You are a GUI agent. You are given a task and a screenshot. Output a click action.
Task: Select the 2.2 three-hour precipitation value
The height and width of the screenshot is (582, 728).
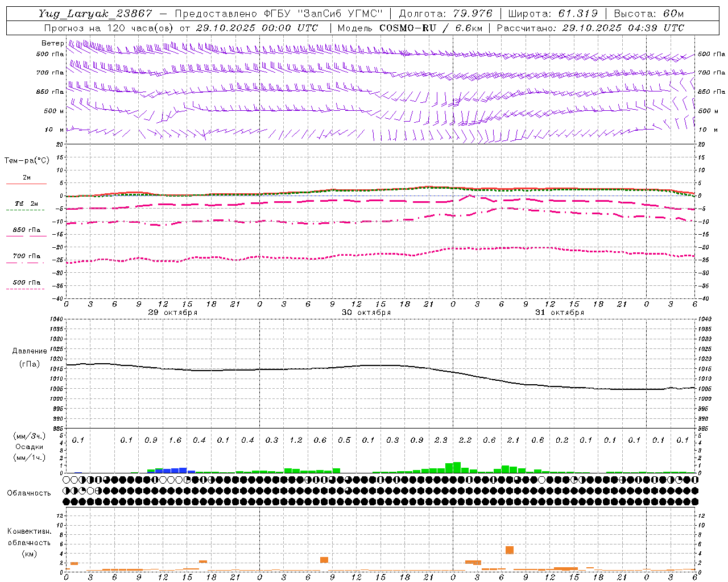[465, 440]
